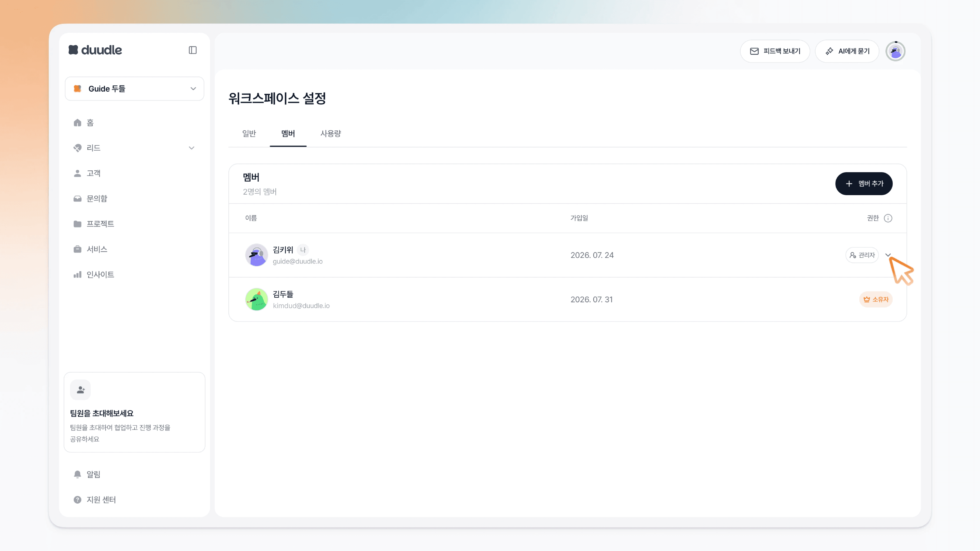This screenshot has width=980, height=551.
Task: Open 문의함 in the sidebar
Action: click(x=97, y=198)
